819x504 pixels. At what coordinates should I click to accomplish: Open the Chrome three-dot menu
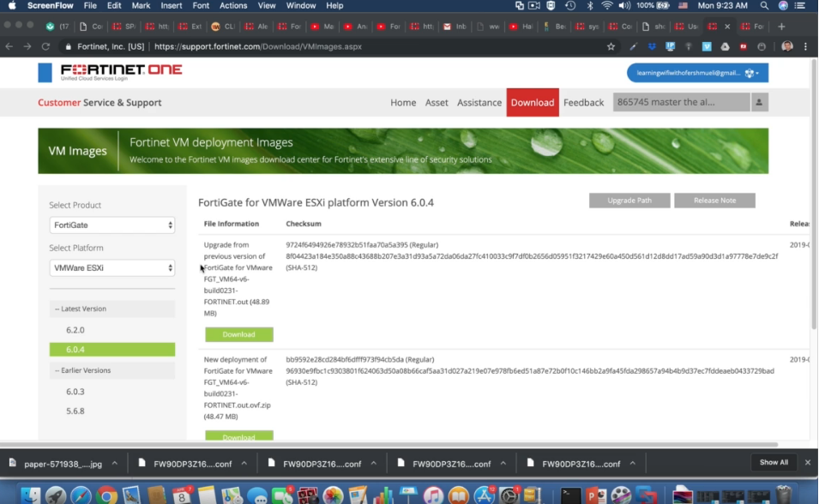click(x=806, y=46)
